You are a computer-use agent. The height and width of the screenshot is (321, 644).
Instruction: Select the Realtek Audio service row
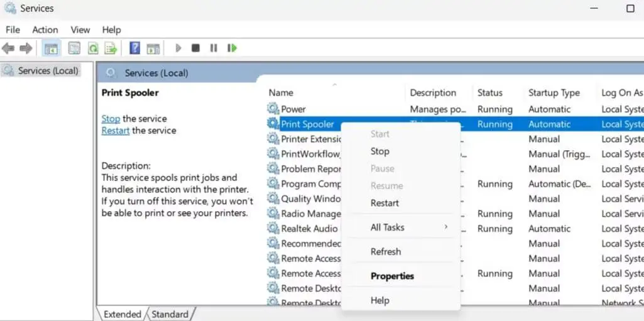point(309,229)
